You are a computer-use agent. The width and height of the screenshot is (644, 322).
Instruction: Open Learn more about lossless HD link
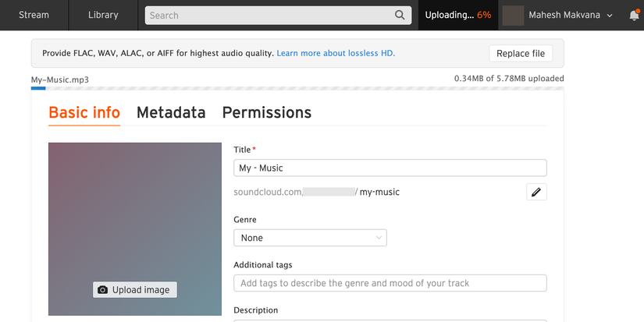(x=336, y=53)
